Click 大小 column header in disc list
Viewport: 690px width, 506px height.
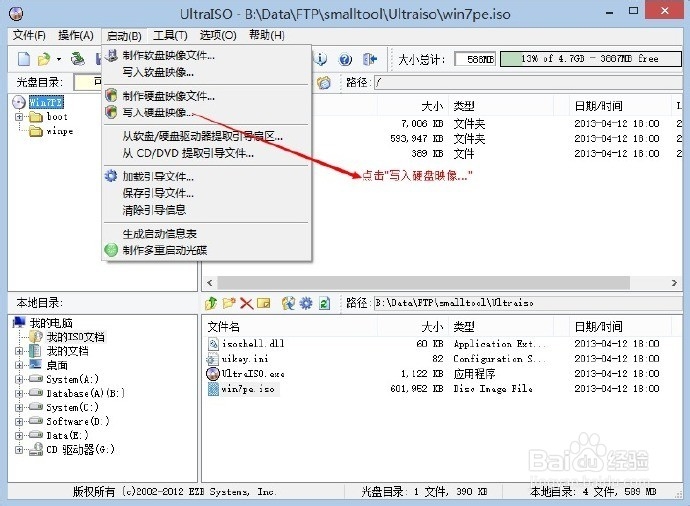(432, 106)
